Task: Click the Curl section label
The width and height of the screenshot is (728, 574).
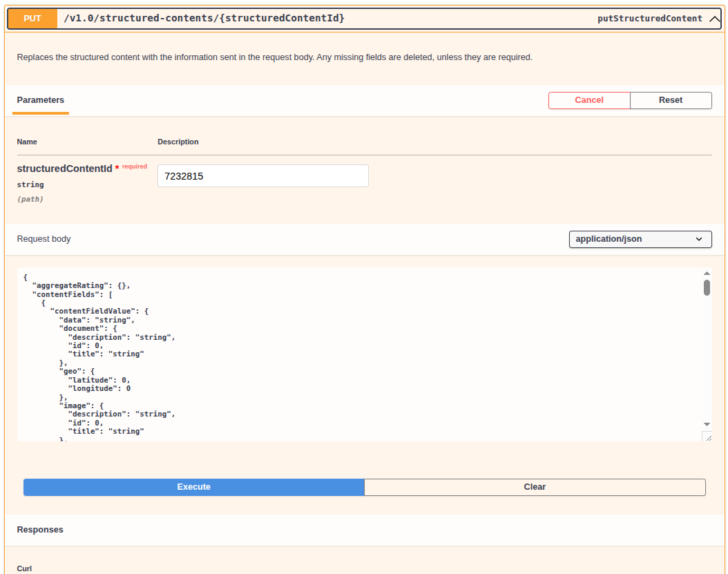Action: click(24, 568)
